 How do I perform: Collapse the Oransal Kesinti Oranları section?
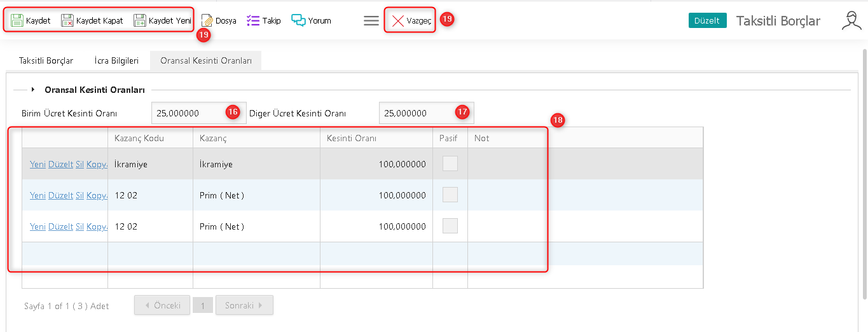point(33,90)
